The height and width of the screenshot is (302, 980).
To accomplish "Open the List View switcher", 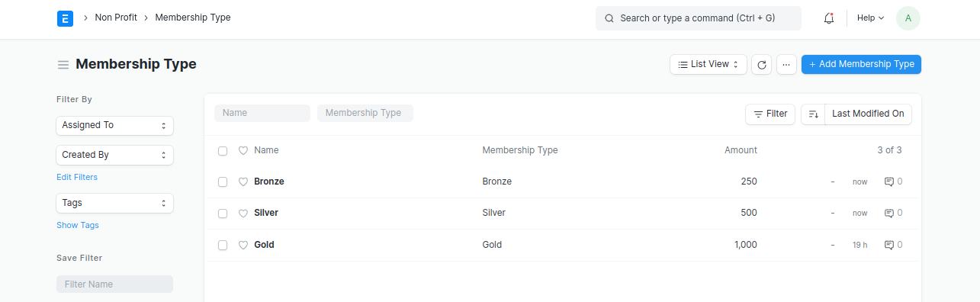I will click(x=708, y=65).
